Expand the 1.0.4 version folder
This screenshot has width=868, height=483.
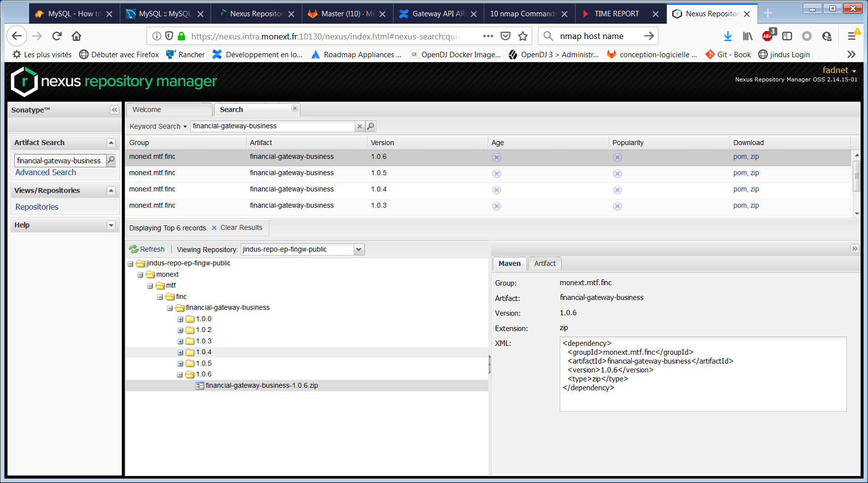[181, 352]
